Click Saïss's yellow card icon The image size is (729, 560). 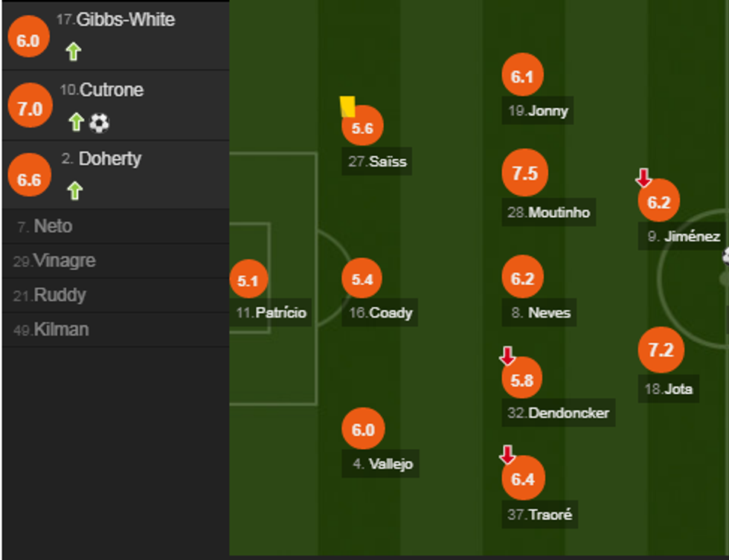[x=347, y=106]
